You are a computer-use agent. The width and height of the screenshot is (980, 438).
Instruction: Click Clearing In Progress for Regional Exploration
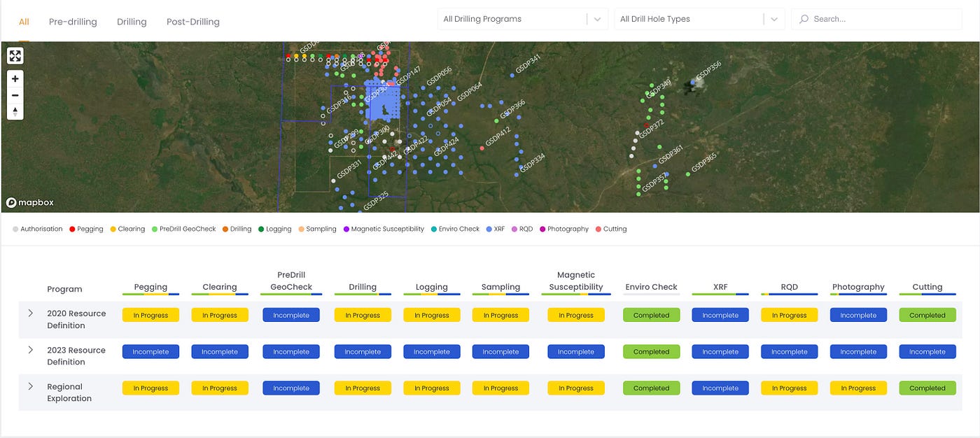click(220, 388)
